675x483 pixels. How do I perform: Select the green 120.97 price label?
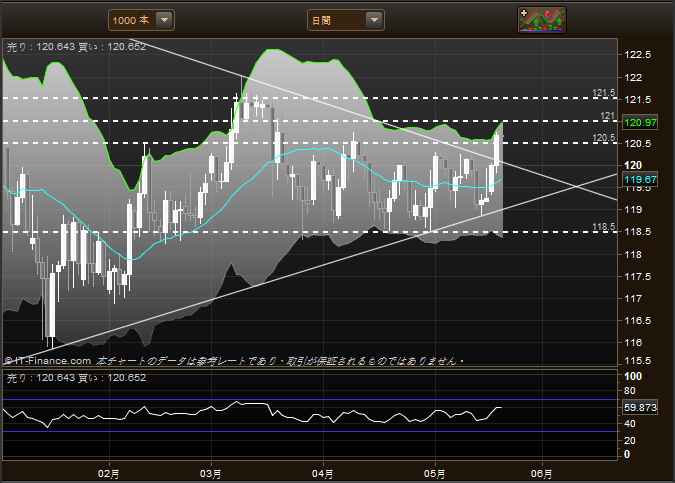641,123
